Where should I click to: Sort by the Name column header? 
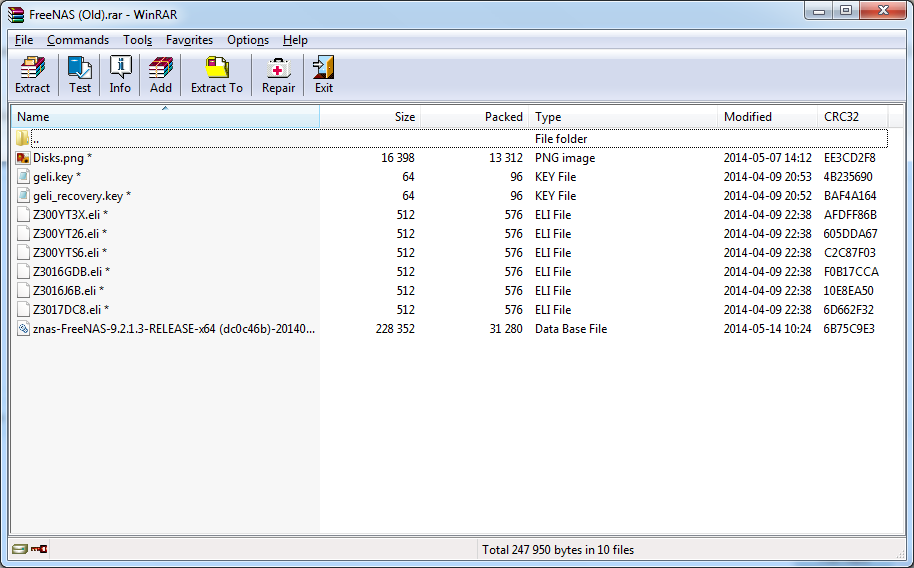click(165, 117)
